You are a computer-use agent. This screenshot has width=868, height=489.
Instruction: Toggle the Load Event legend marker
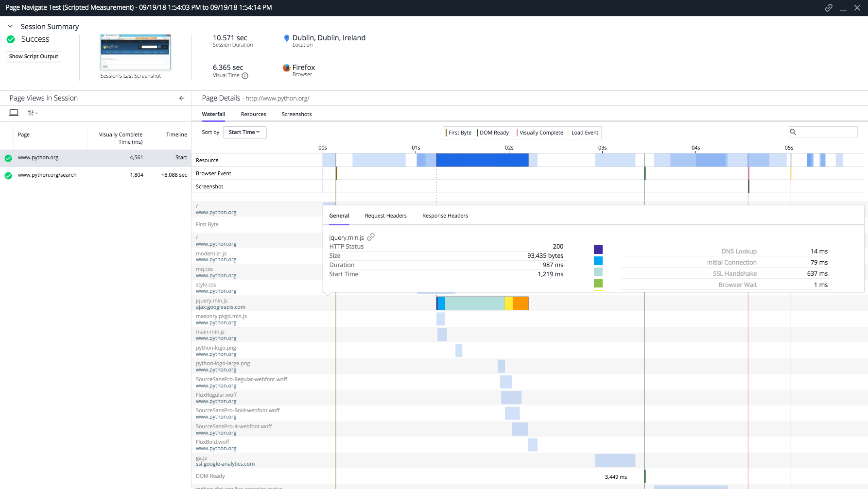pos(584,133)
